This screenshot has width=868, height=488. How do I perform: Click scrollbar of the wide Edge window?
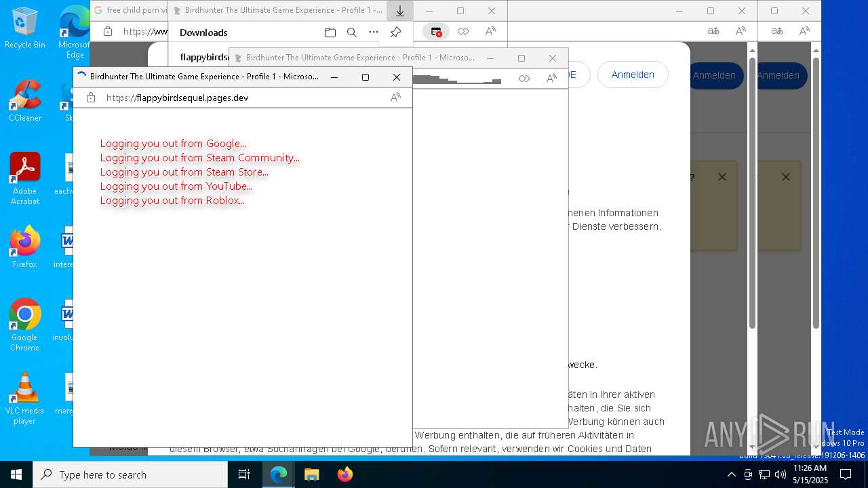752,193
